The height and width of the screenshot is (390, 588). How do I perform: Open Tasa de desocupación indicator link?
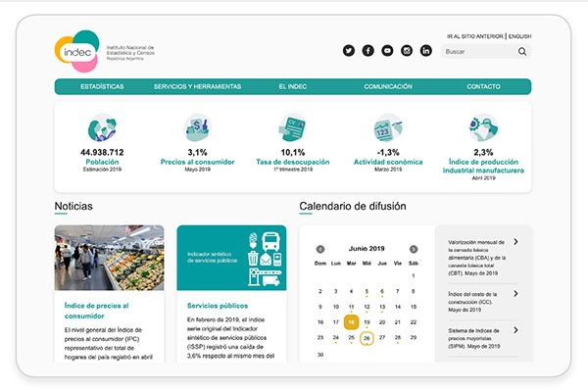[293, 162]
